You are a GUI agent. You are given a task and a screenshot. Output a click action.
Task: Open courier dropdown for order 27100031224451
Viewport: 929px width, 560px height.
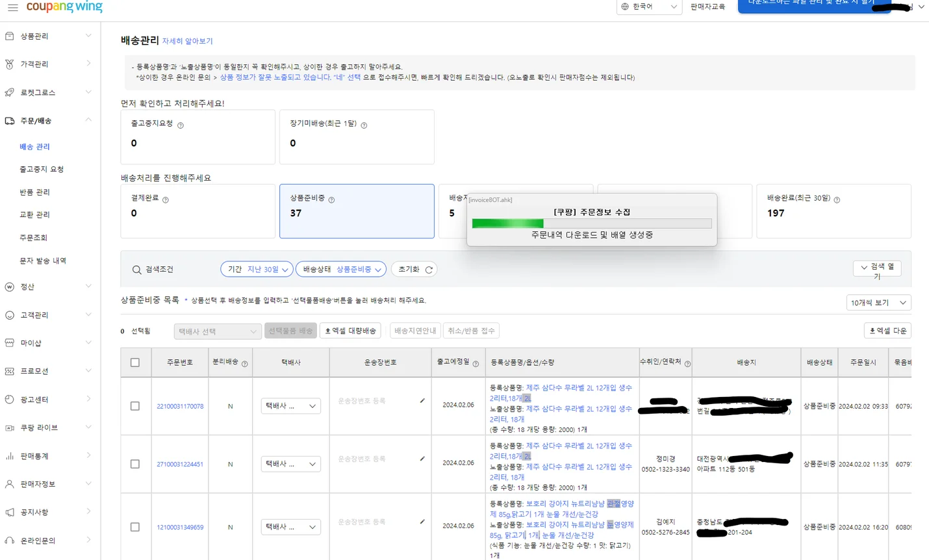pyautogui.click(x=290, y=464)
